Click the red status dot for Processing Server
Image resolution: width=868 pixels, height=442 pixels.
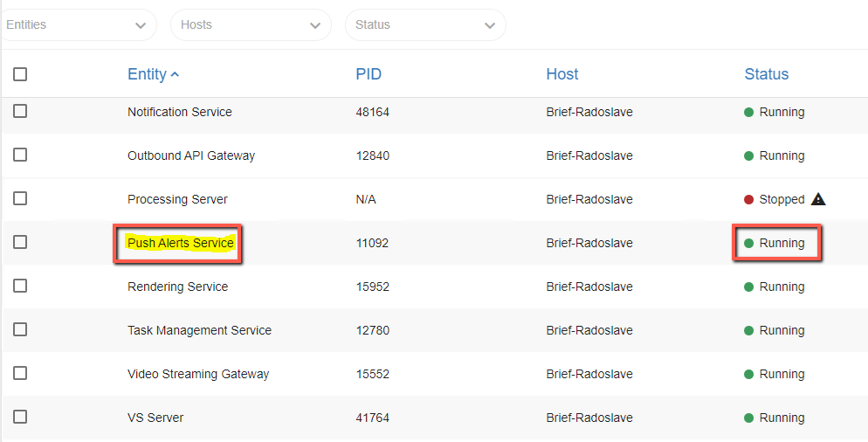click(x=749, y=199)
